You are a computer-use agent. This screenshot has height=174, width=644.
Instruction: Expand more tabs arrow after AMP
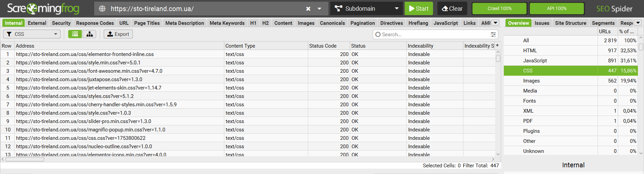pyautogui.click(x=495, y=23)
